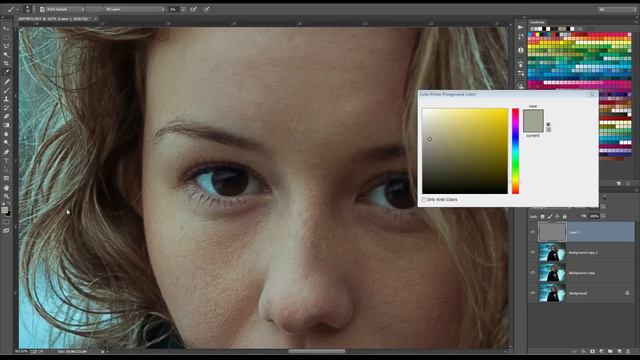Click the hue spectrum slider

click(516, 151)
